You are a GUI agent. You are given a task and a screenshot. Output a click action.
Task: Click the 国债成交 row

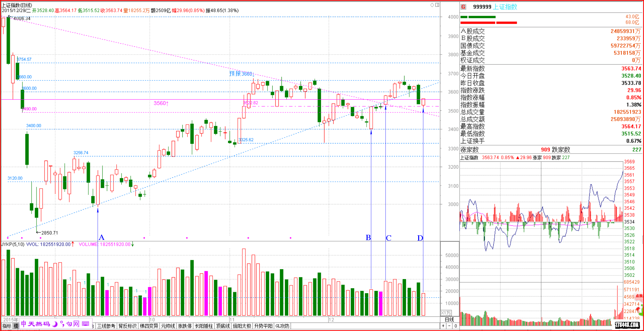tap(551, 46)
